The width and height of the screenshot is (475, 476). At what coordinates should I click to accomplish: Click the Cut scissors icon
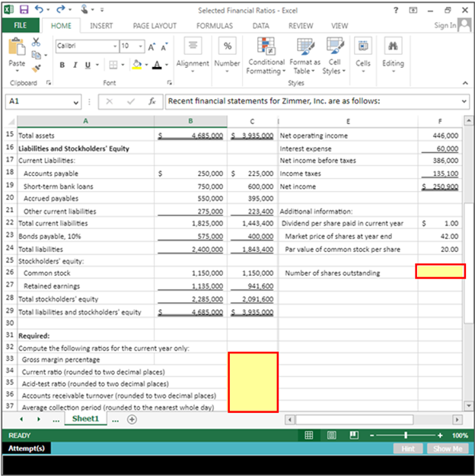[x=36, y=42]
